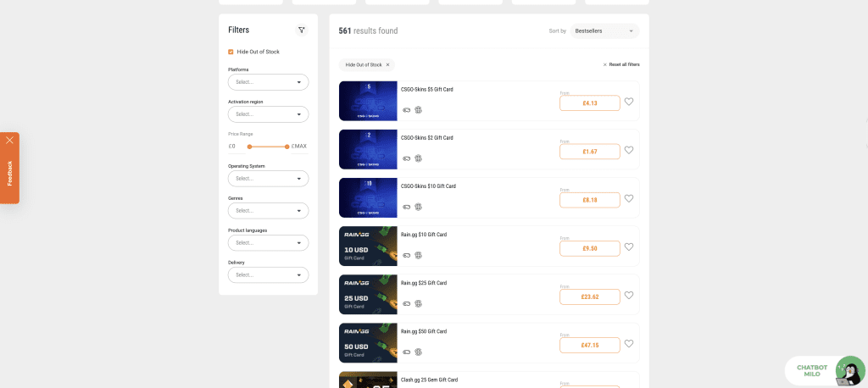Add Rain.gg $25 Gift Card to wishlist
This screenshot has width=868, height=388.
tap(629, 295)
